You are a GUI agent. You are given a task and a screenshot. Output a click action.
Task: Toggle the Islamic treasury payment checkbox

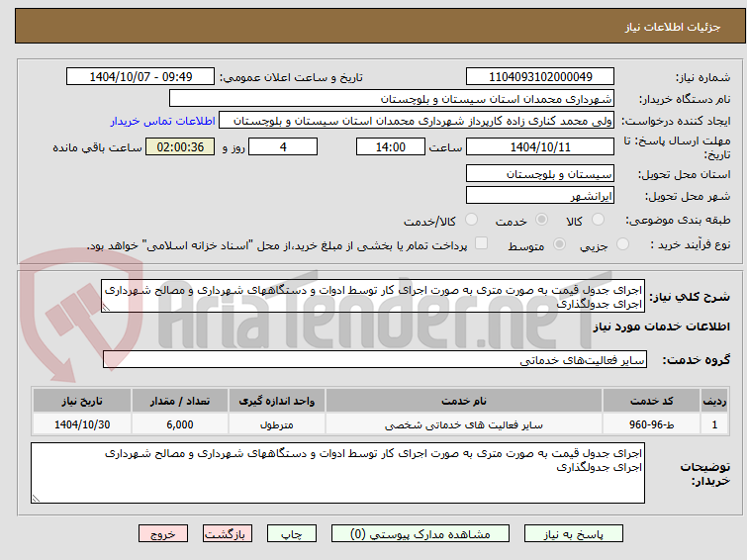[x=482, y=243]
